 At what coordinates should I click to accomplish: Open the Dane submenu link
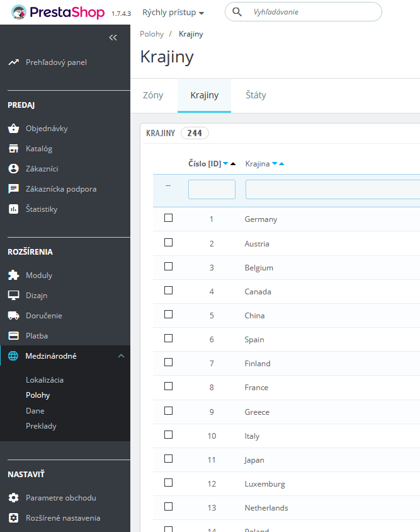click(35, 410)
